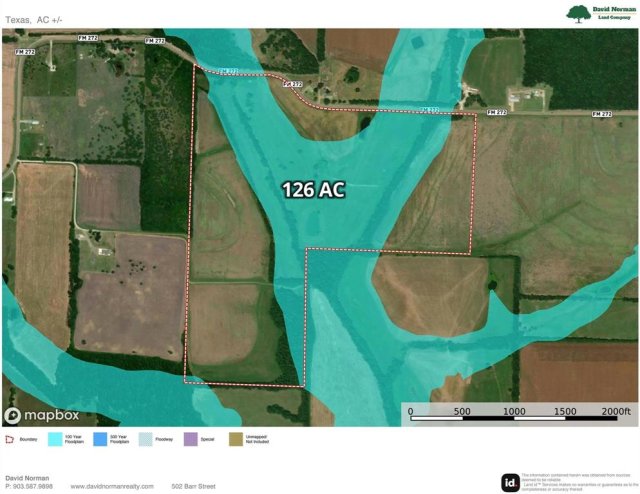Click the phone number 903.587.9898

(33, 486)
